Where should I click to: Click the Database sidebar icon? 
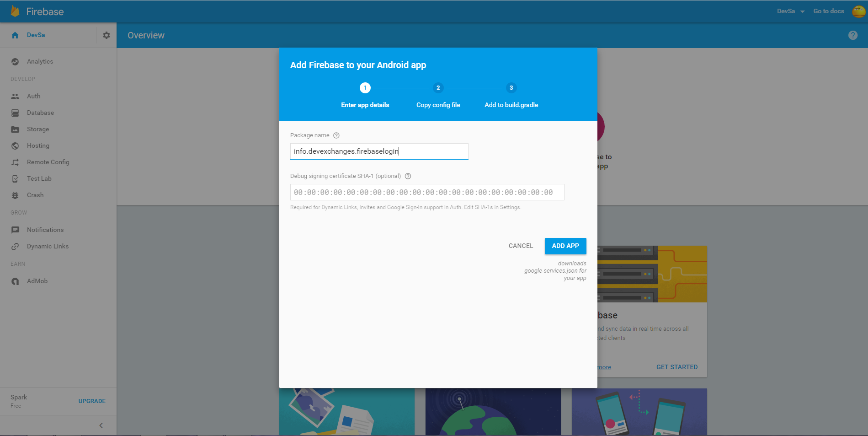(15, 113)
